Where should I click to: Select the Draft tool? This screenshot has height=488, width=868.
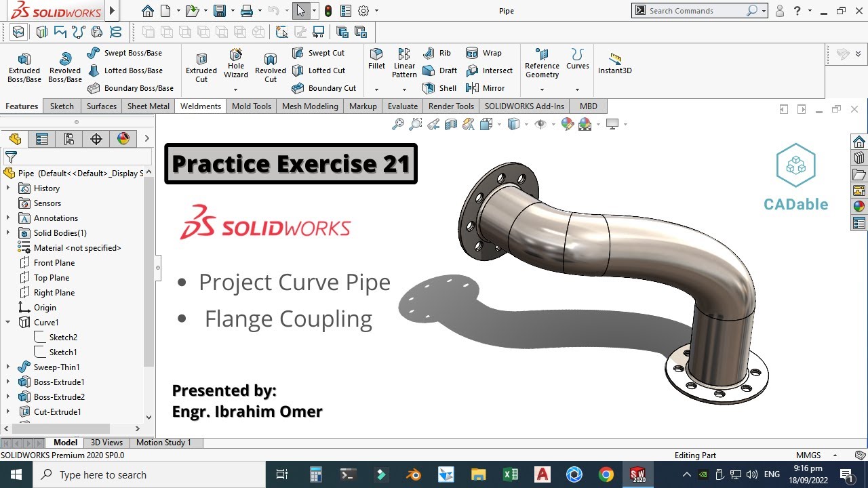tap(440, 70)
